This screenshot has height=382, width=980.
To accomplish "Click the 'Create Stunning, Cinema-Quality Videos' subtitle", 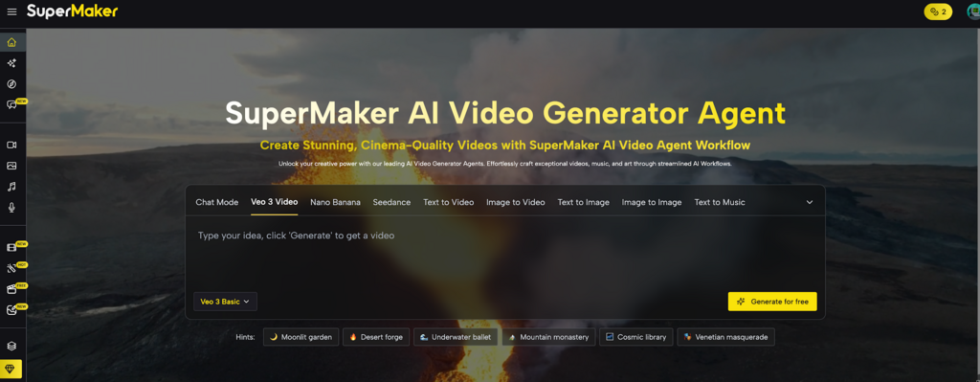I will coord(505,146).
